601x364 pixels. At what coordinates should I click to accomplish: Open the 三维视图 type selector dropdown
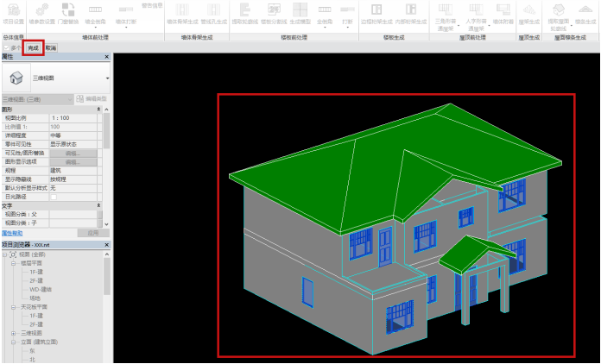pos(107,78)
